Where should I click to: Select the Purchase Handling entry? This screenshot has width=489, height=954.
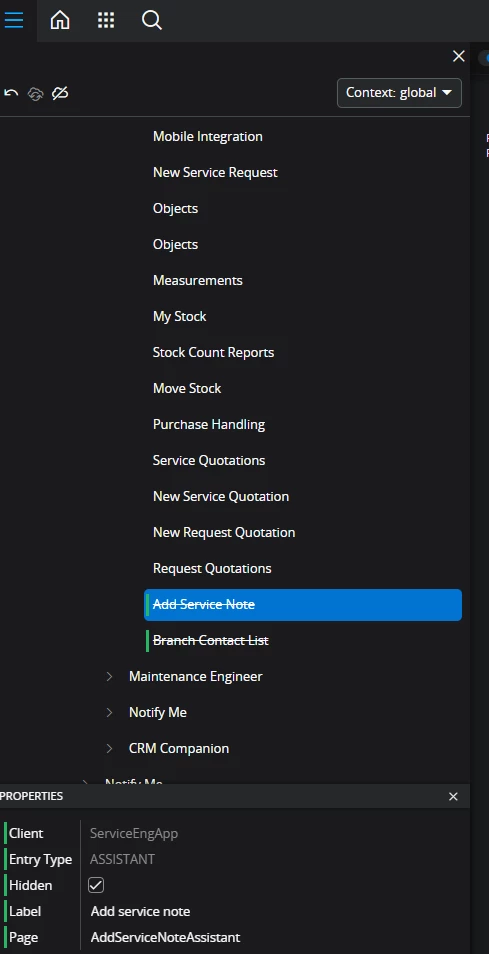[209, 424]
